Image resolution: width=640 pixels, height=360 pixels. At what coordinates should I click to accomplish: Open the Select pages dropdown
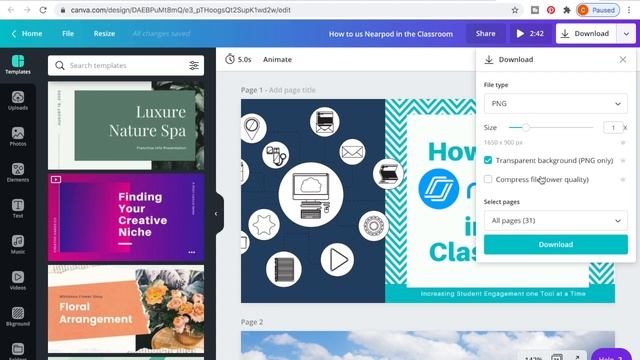556,220
